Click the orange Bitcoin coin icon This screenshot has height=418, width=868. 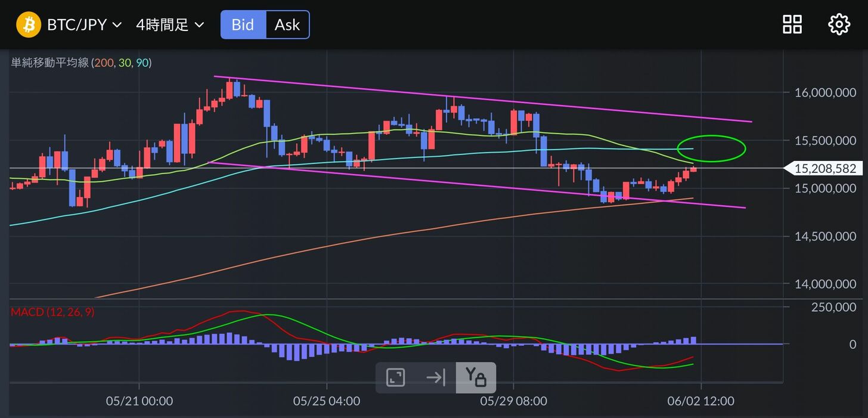click(x=28, y=25)
